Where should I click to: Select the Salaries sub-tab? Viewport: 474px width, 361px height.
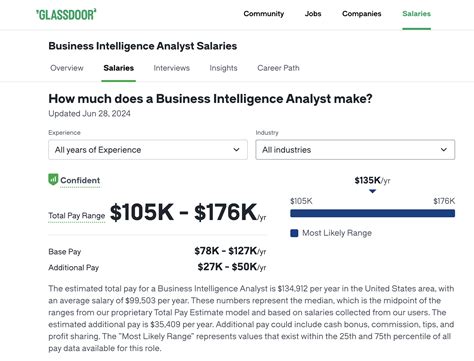click(119, 68)
